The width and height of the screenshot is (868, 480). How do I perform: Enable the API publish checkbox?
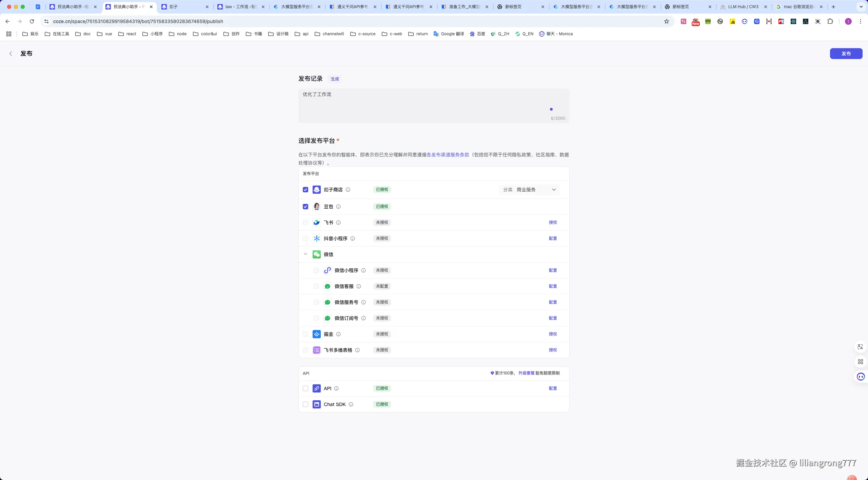coord(305,388)
